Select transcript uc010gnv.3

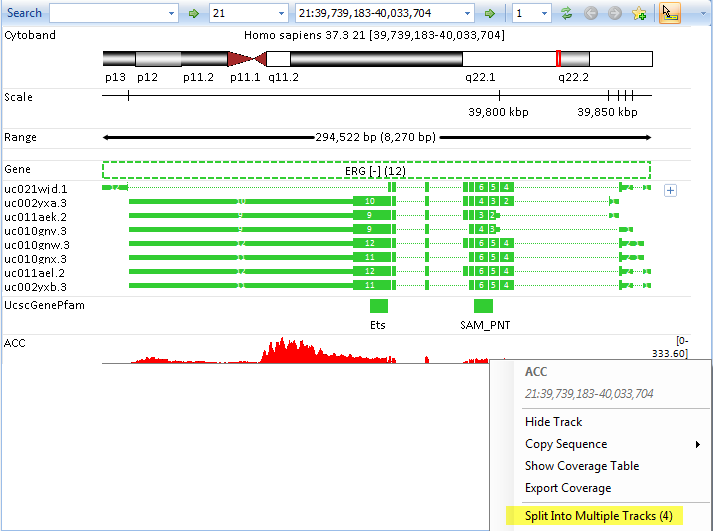(35, 231)
